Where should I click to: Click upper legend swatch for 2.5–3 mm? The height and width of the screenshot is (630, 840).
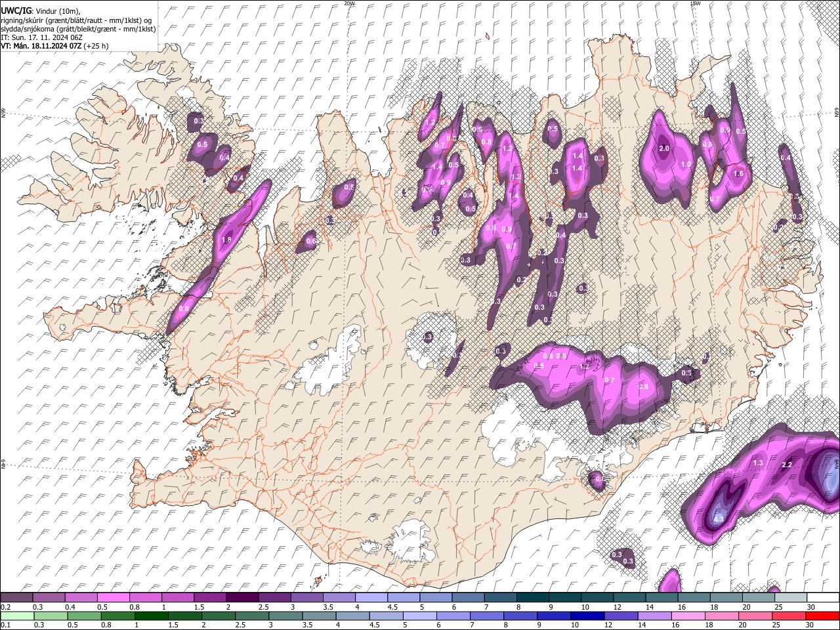(x=274, y=597)
